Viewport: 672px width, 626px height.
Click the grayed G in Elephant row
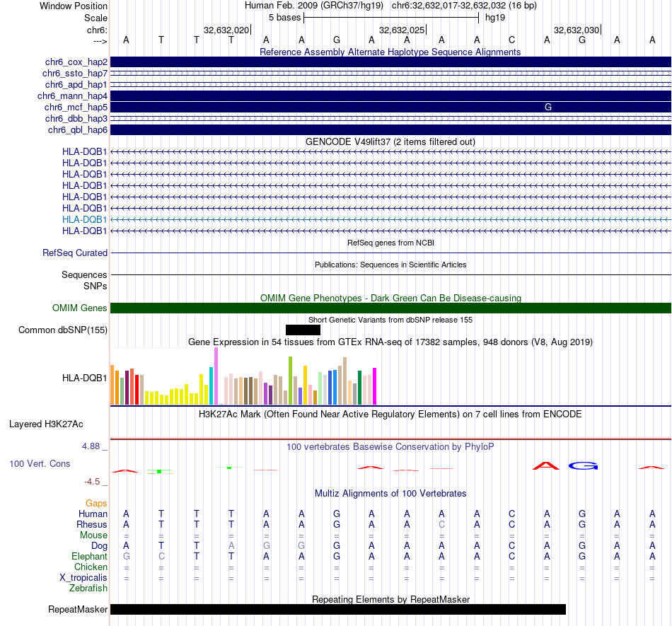click(x=126, y=557)
